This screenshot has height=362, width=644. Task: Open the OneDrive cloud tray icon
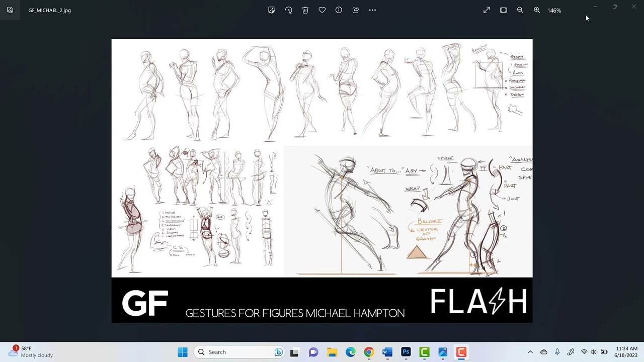pyautogui.click(x=544, y=352)
